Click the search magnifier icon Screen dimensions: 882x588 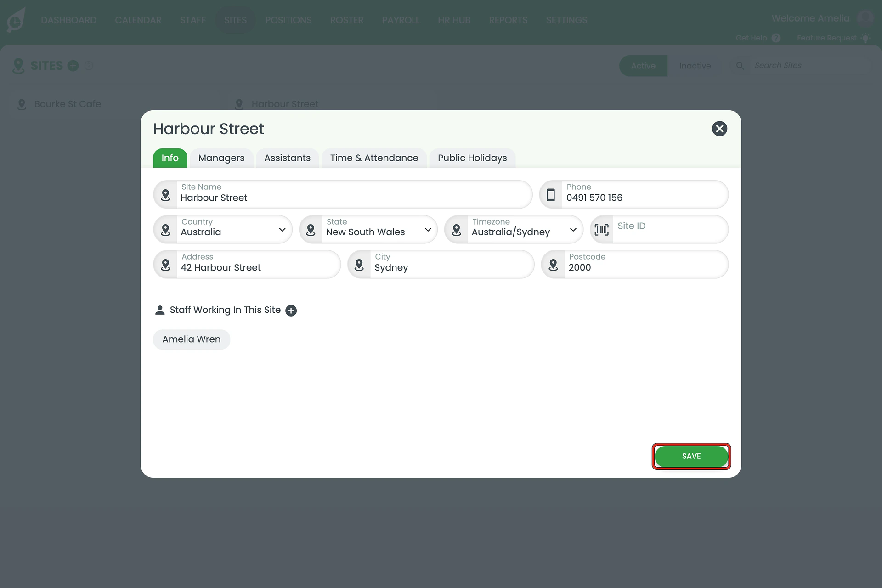tap(740, 66)
